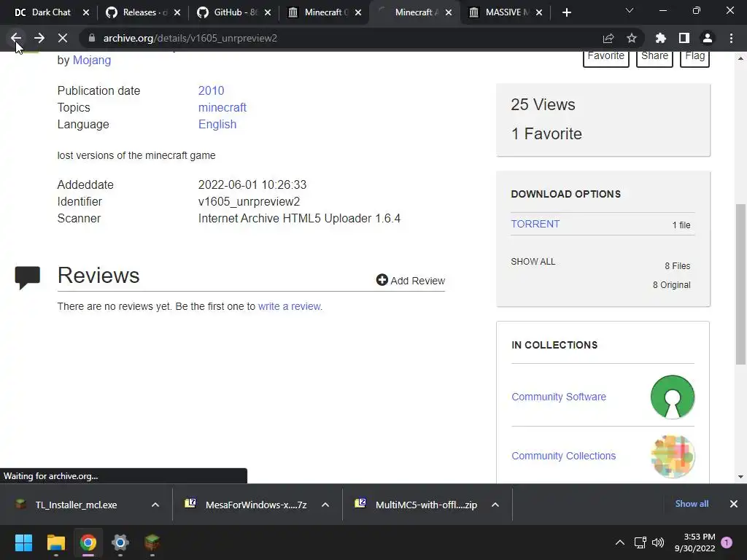Open the Minecraft grass block taskbar icon
Viewport: 747px width, 560px height.
tap(152, 542)
